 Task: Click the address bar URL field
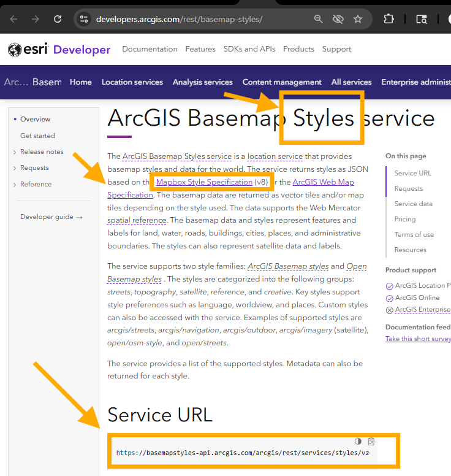179,20
